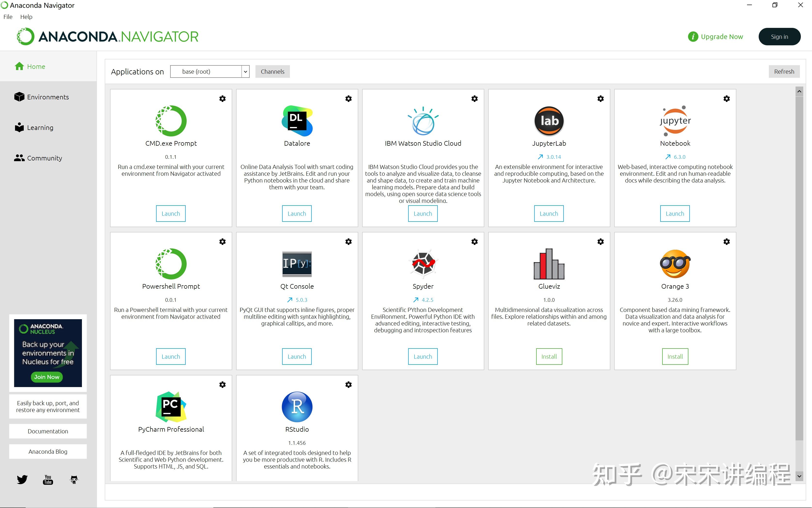Refresh the applications list
This screenshot has width=812, height=508.
pyautogui.click(x=784, y=71)
